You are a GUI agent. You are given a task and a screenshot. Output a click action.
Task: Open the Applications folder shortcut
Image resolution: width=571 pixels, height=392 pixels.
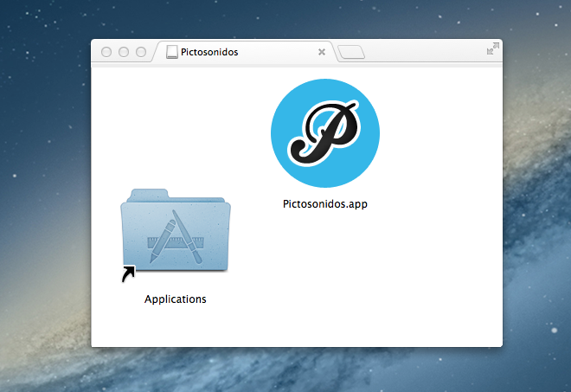[176, 235]
